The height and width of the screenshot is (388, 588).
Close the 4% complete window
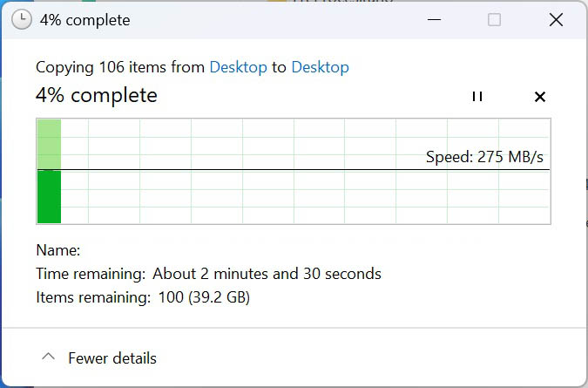pos(556,19)
